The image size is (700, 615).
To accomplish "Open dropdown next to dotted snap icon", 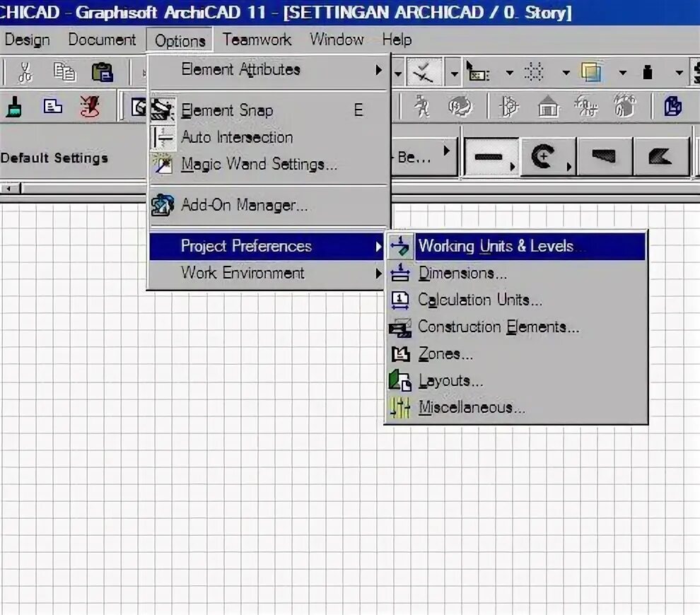I will point(566,73).
